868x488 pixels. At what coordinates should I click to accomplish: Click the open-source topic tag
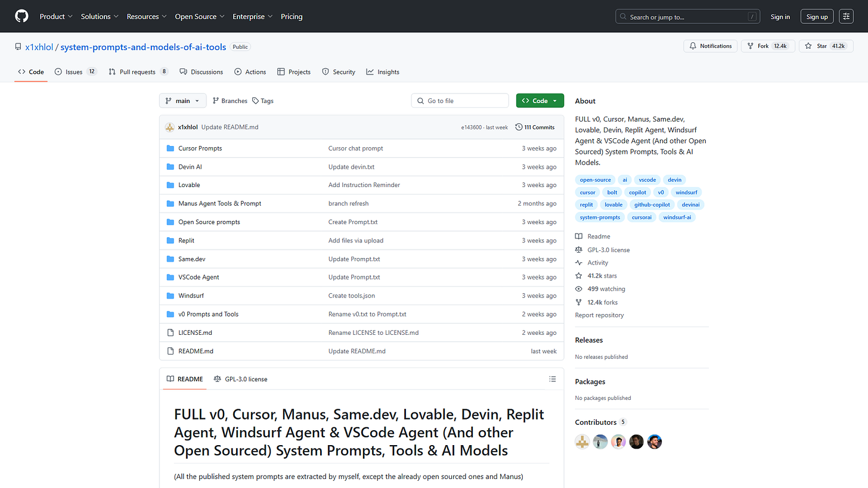pos(595,180)
